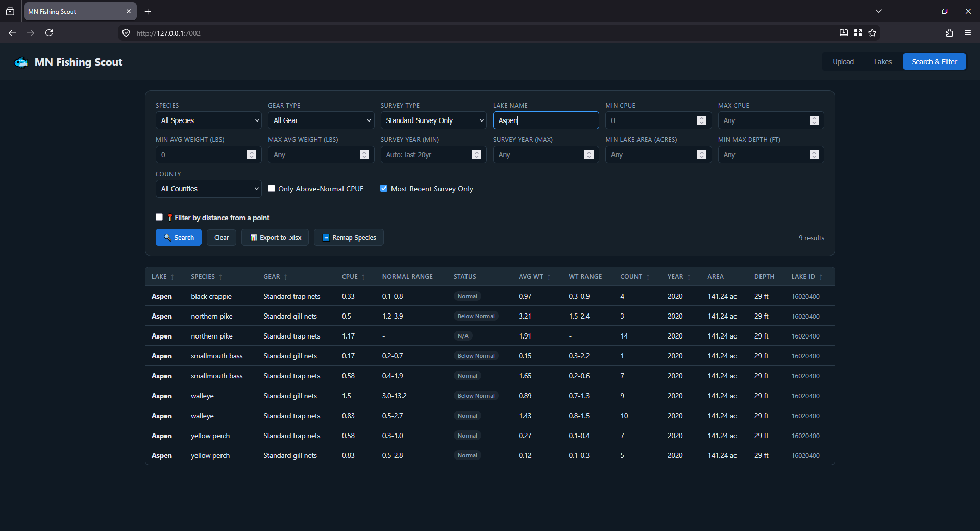
Task: Enable Only Above-Normal CPUE checkbox
Action: pyautogui.click(x=272, y=188)
